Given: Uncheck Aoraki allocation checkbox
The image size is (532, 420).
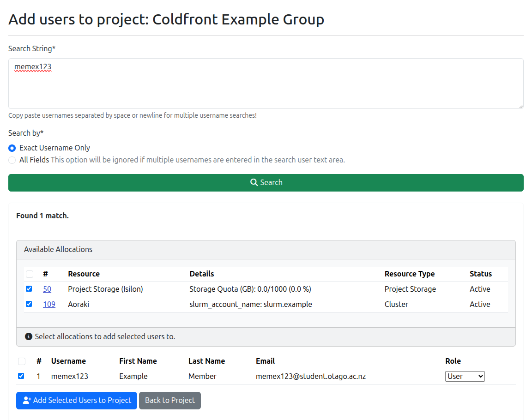Looking at the screenshot, I should coord(29,304).
